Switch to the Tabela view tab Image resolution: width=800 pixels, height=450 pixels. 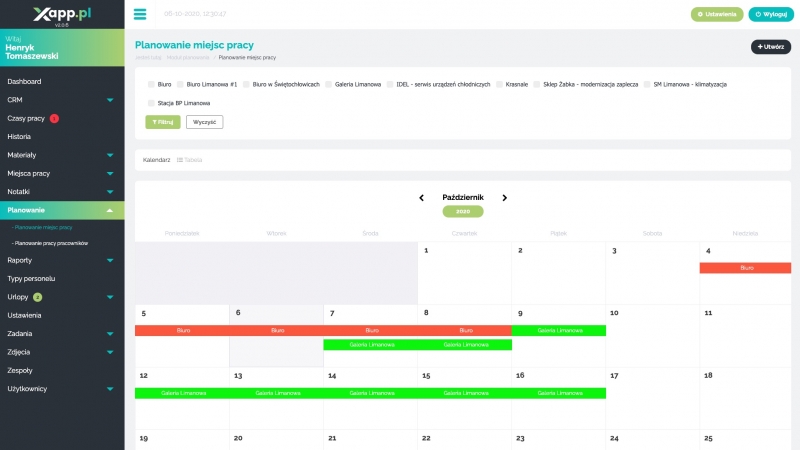tap(189, 160)
